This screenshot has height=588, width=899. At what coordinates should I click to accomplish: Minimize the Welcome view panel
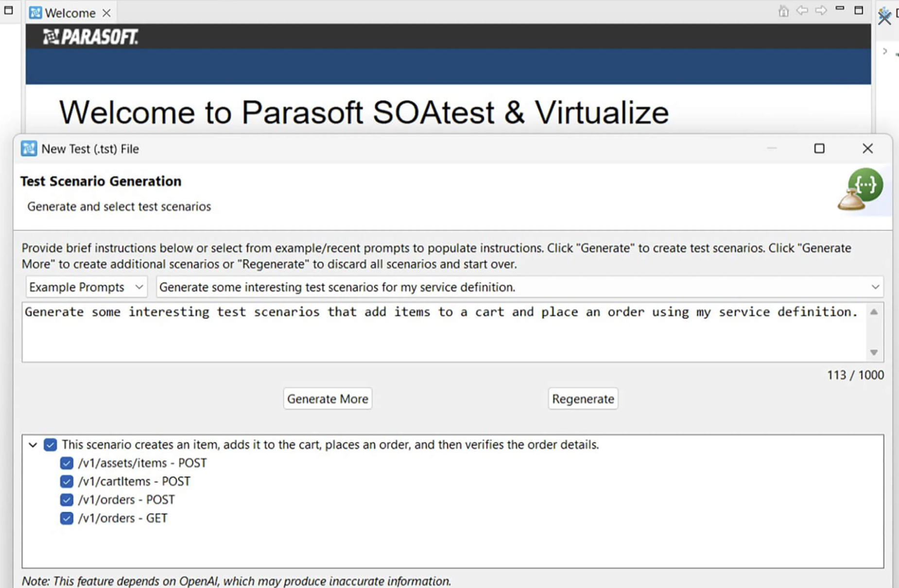pos(840,8)
